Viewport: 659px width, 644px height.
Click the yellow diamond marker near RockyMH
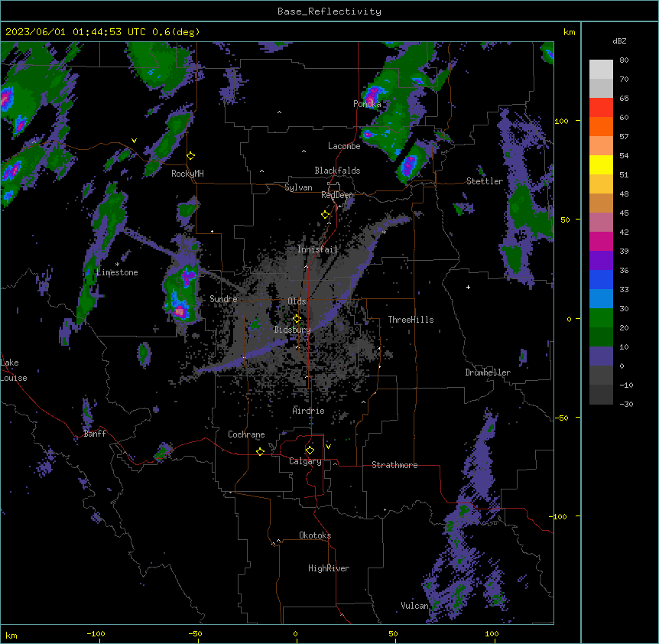pos(191,156)
